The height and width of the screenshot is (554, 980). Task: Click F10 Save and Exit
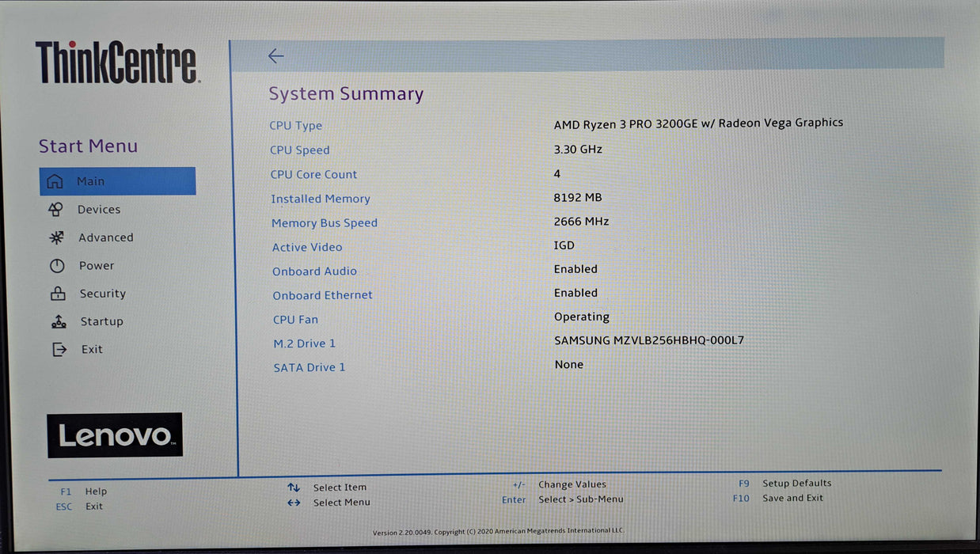pyautogui.click(x=778, y=498)
